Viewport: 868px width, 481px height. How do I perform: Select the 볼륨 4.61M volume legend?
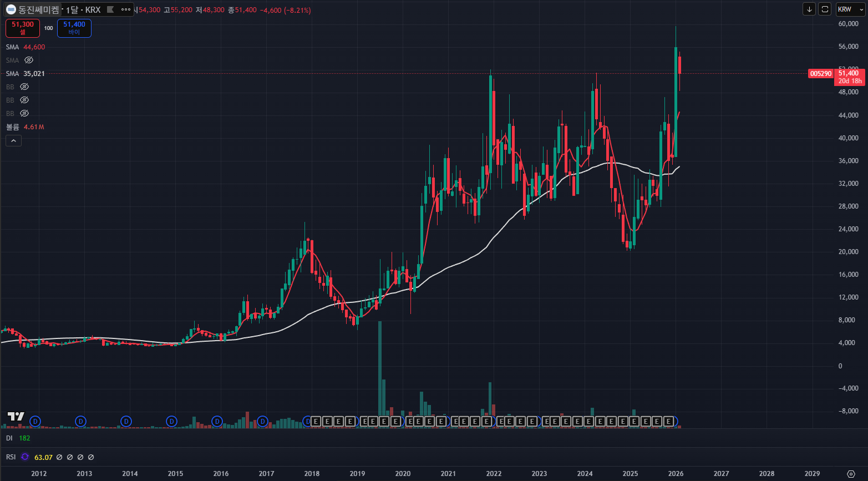coord(25,127)
